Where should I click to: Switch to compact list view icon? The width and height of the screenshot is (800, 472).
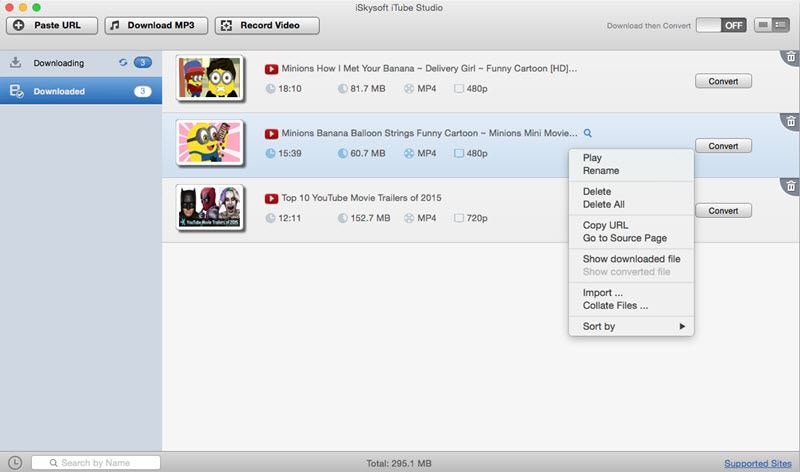tap(781, 25)
